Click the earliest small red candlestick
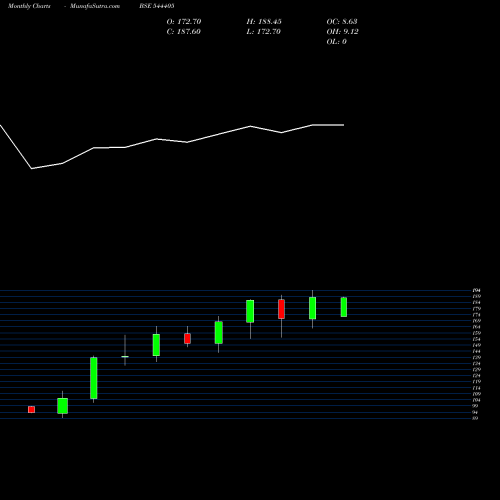 tap(31, 409)
